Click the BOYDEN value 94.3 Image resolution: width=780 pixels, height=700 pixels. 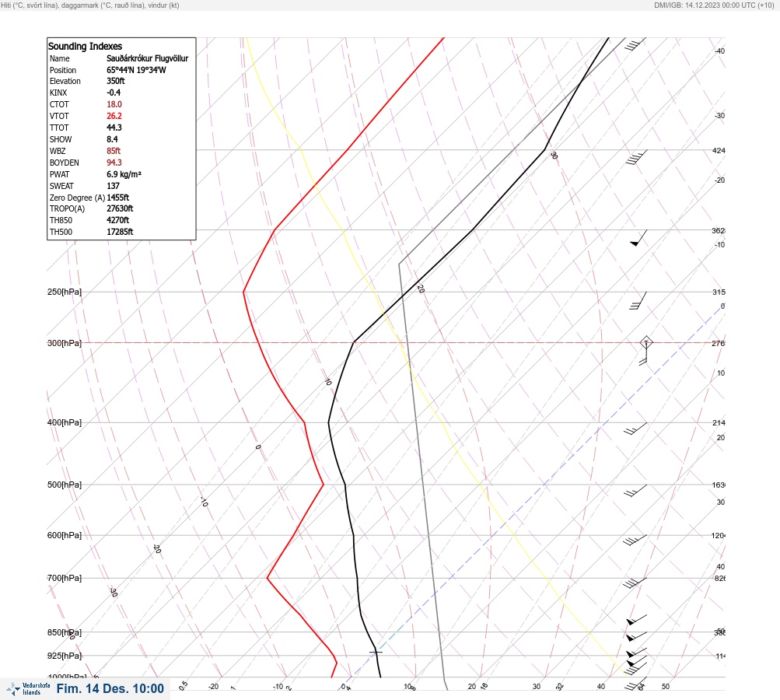click(x=114, y=163)
